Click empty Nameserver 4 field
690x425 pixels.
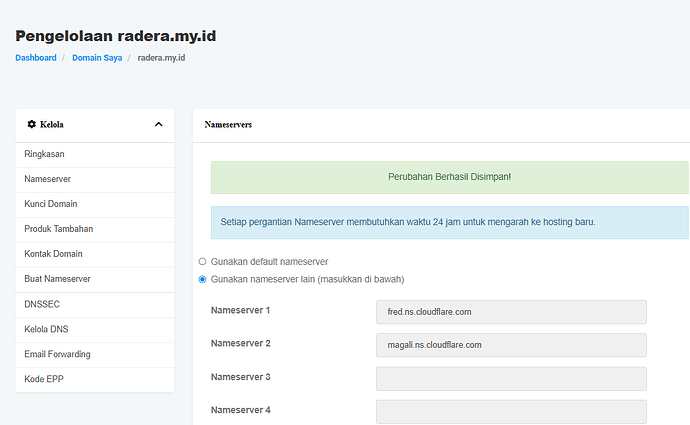click(x=511, y=412)
